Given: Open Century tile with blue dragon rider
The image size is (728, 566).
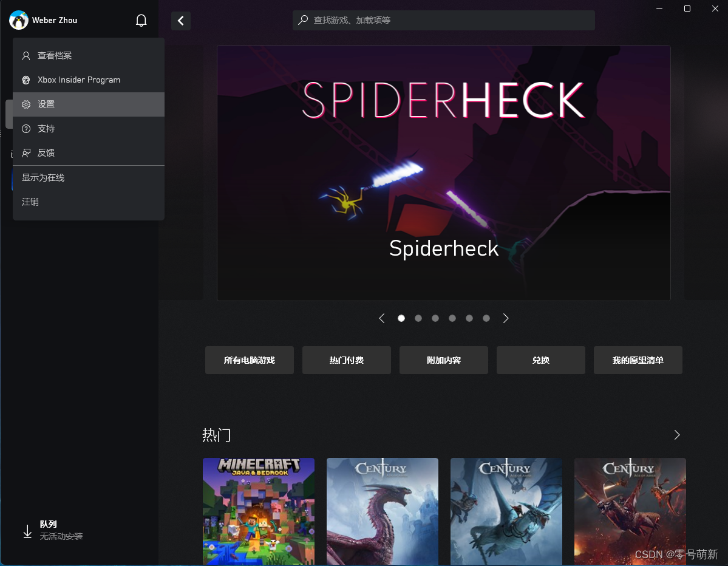Looking at the screenshot, I should click(x=506, y=511).
